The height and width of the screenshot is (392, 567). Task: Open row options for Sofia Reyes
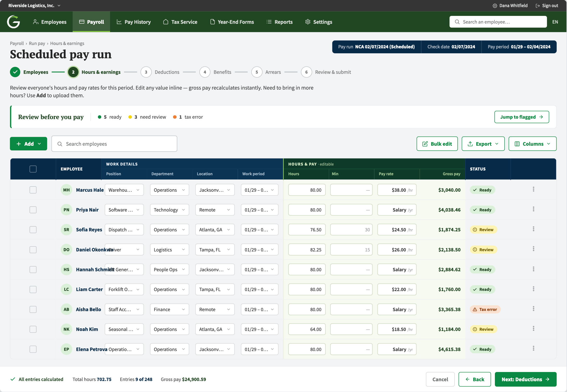pyautogui.click(x=533, y=229)
